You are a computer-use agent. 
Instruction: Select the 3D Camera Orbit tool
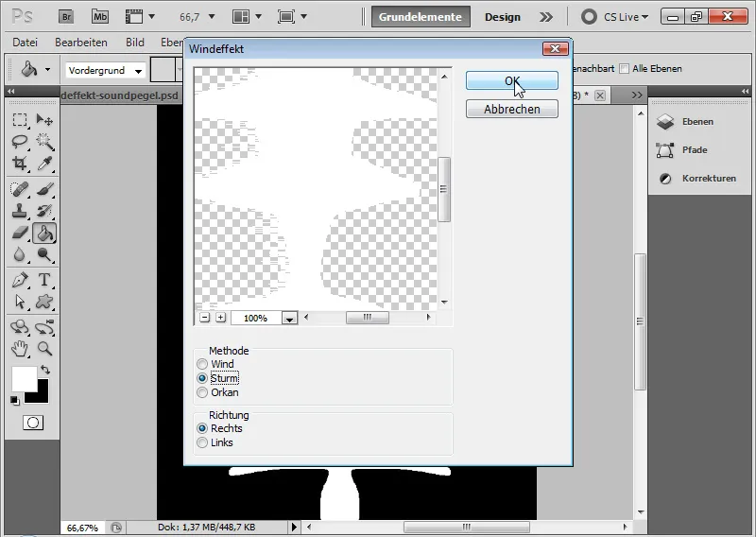coord(44,327)
